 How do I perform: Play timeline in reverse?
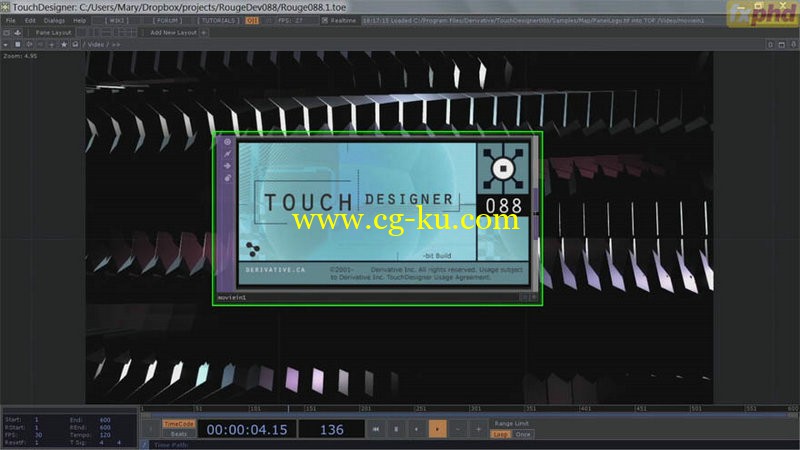[x=416, y=430]
